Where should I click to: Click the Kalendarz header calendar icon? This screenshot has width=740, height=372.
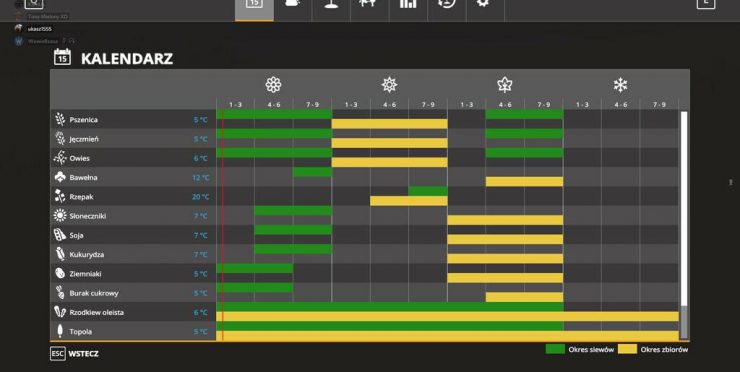62,57
